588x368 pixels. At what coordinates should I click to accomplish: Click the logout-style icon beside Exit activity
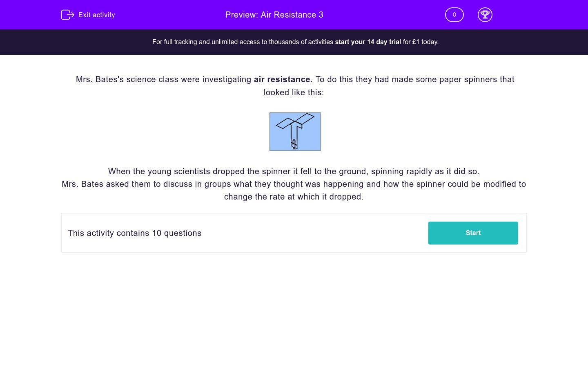(68, 15)
